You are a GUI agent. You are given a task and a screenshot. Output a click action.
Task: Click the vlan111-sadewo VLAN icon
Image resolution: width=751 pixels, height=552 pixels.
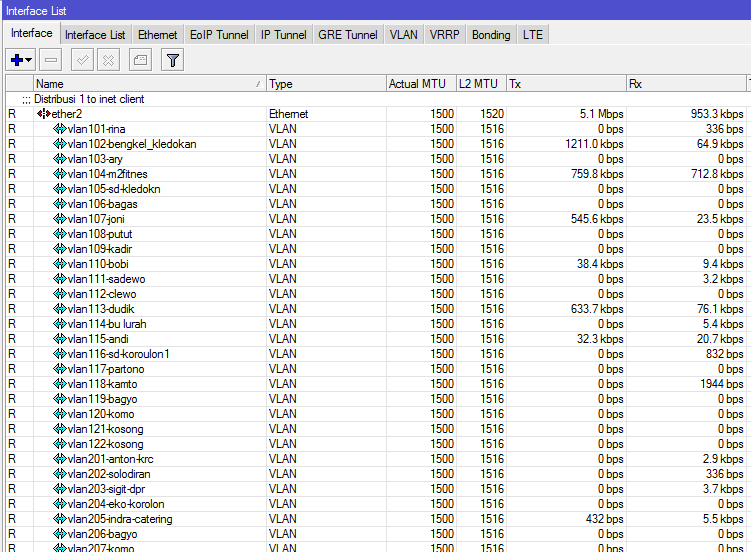pos(59,279)
